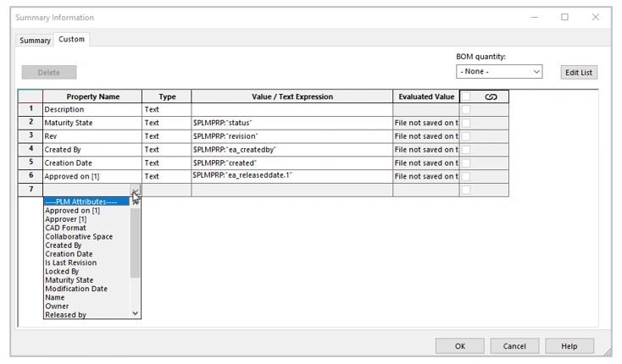Check the link box for Description row
This screenshot has height=364, width=622.
click(x=466, y=110)
